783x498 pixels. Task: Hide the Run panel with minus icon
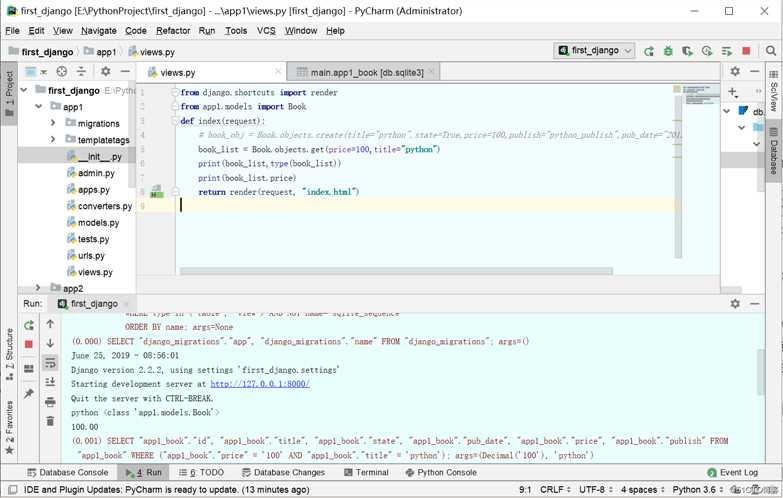click(755, 303)
